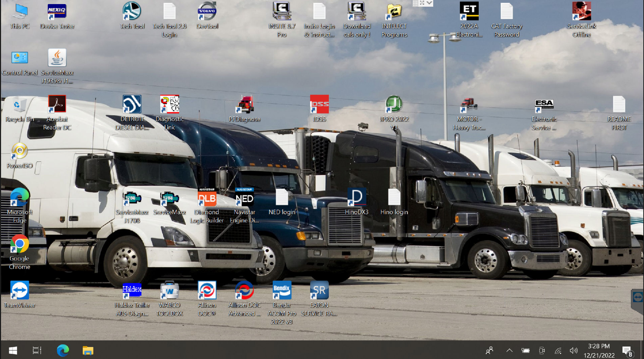644x359 pixels.
Task: Open the Insite Login & Instructions file
Action: pyautogui.click(x=319, y=20)
